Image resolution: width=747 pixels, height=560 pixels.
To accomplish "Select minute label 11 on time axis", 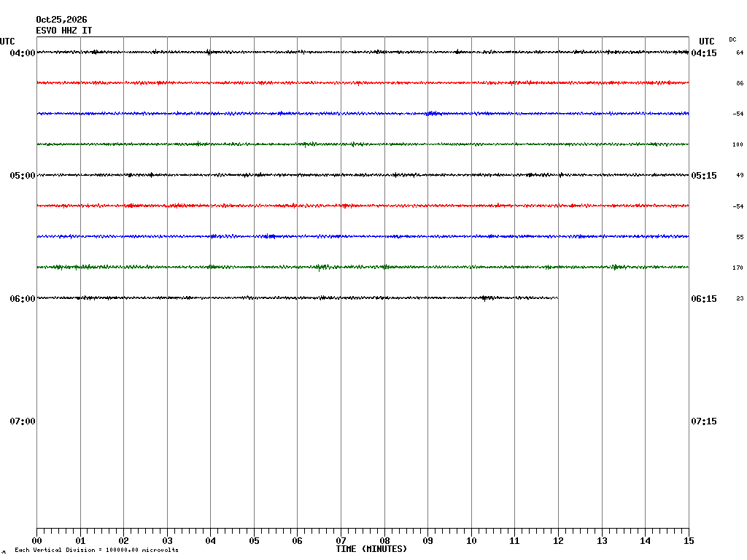I will (514, 541).
